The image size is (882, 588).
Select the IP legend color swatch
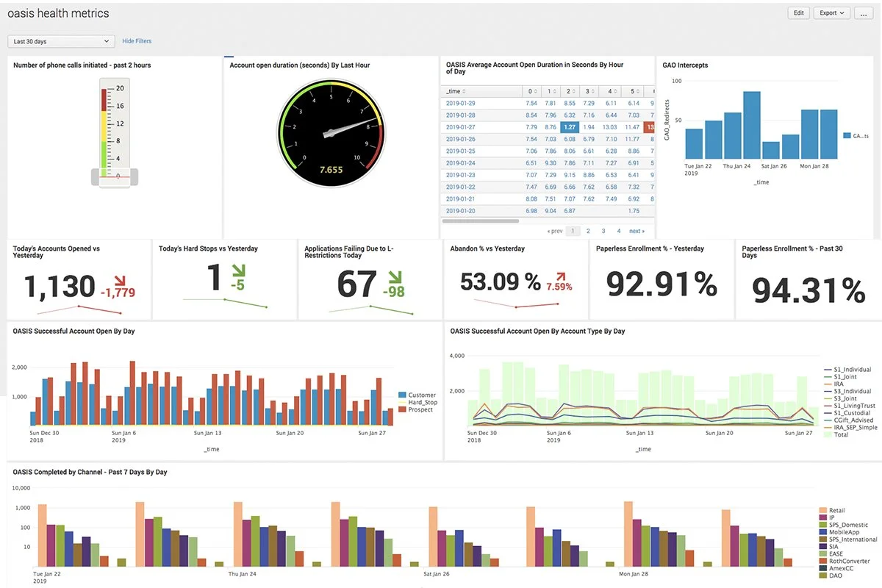pyautogui.click(x=822, y=517)
